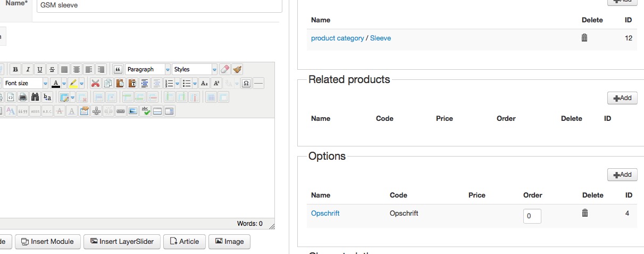Remove the Opschrift option using its trash icon
Image resolution: width=644 pixels, height=254 pixels.
585,213
